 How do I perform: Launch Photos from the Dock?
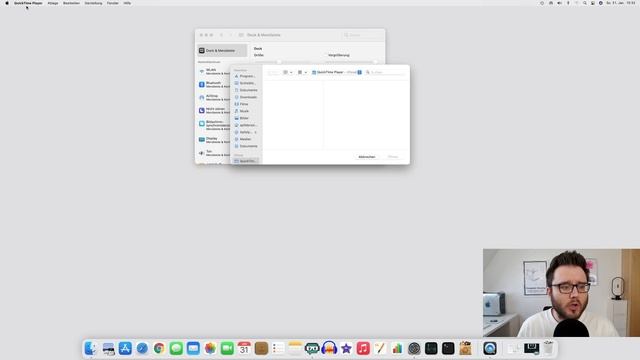(x=210, y=349)
